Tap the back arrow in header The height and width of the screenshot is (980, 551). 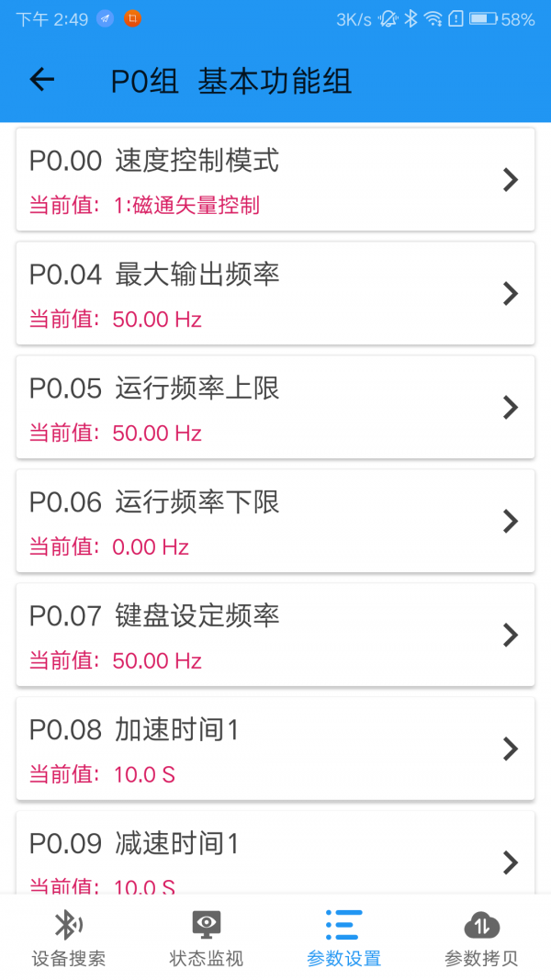pos(42,79)
